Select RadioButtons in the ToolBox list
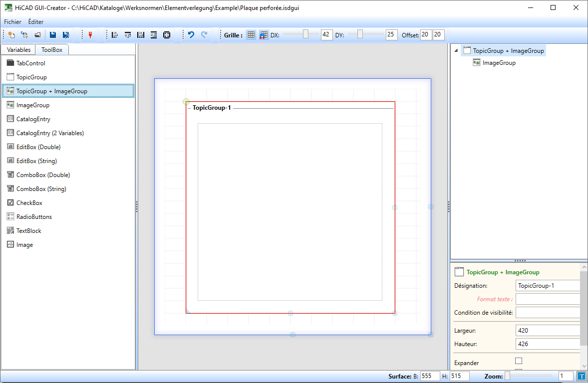This screenshot has height=383, width=588. (x=34, y=217)
